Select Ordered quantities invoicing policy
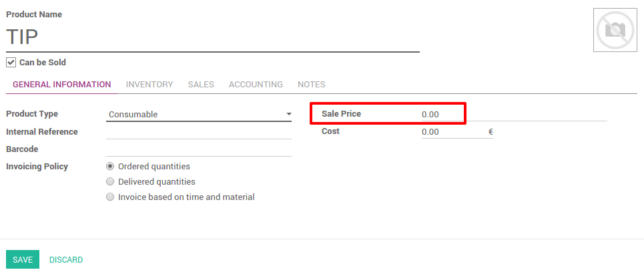The image size is (644, 272). tap(110, 167)
